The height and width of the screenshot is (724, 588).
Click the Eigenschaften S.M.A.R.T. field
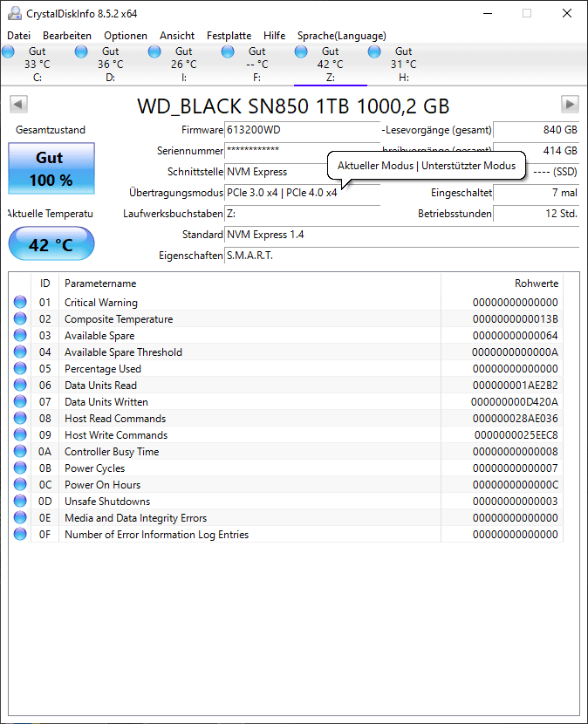pos(402,256)
